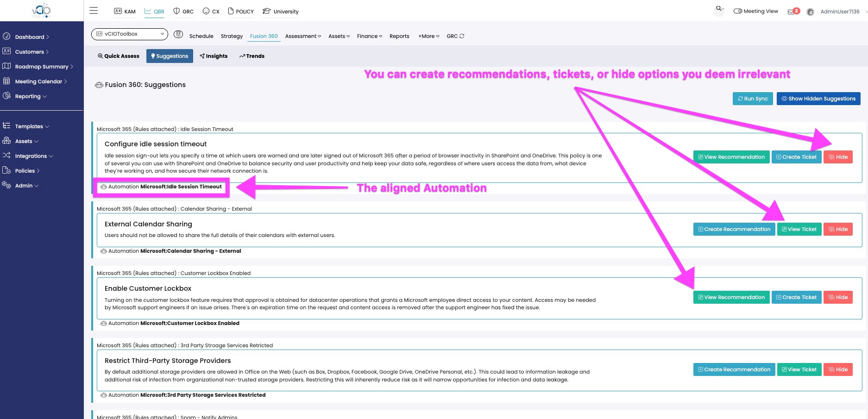Create Ticket for idle session timeout

797,157
